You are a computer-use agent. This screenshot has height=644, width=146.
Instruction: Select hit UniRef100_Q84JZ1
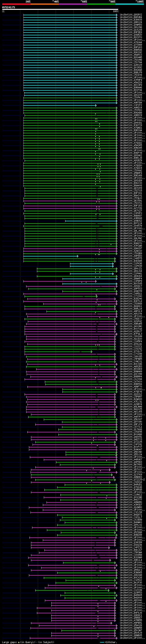[x=131, y=268]
